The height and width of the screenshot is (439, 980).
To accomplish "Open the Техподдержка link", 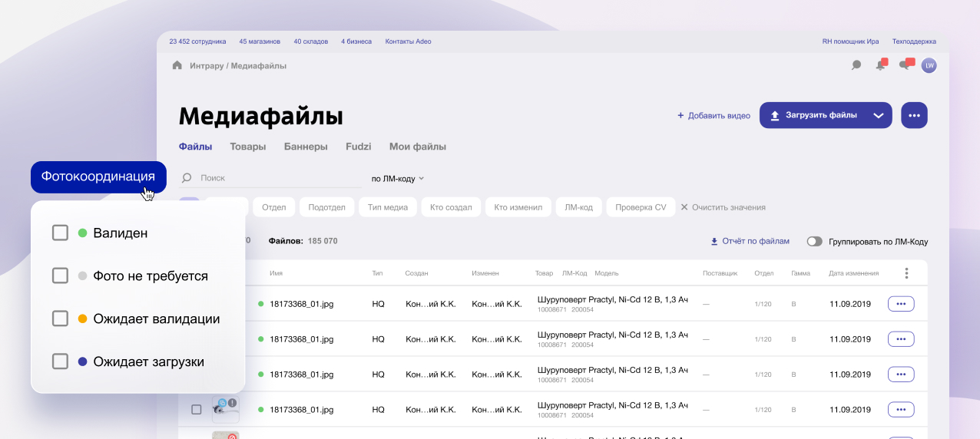I will [x=914, y=41].
